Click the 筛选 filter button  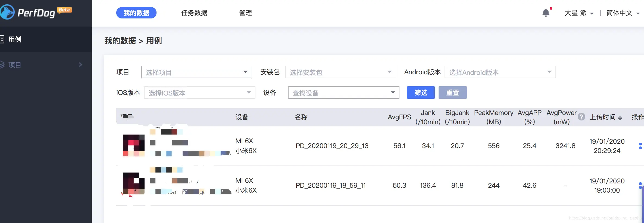tap(421, 93)
